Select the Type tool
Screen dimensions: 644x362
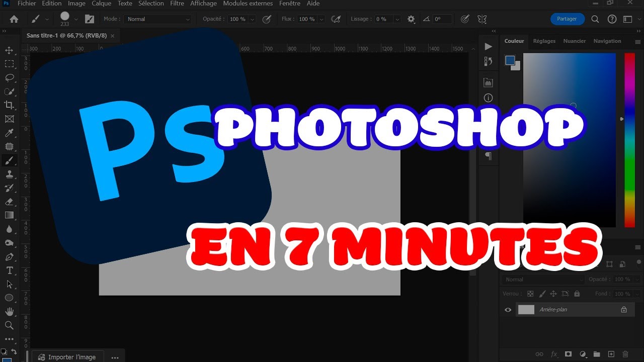pos(9,270)
